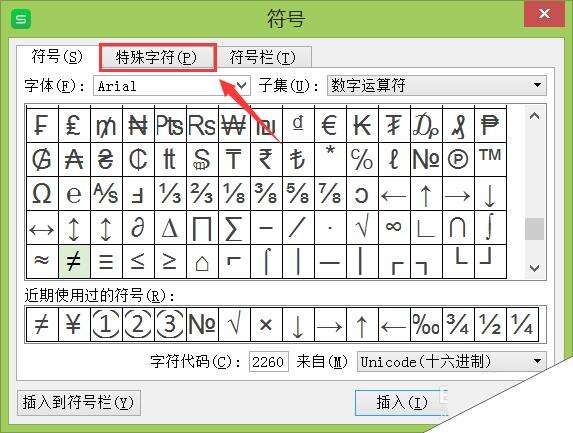Select the greater-than-or-equal ≥ symbol
The height and width of the screenshot is (433, 573).
(x=170, y=261)
